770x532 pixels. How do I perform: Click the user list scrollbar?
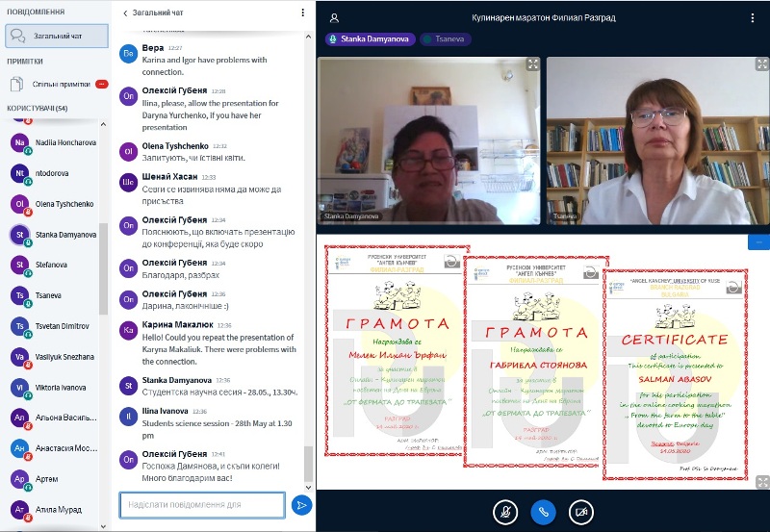(x=104, y=260)
